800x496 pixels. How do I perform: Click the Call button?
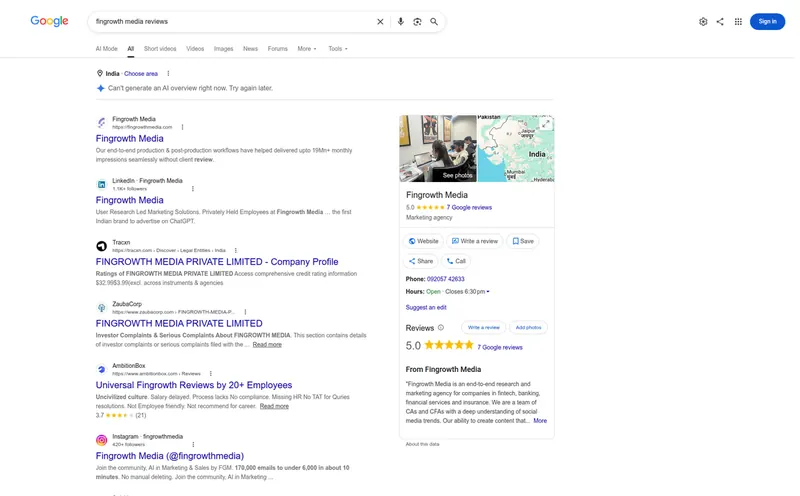coord(456,261)
